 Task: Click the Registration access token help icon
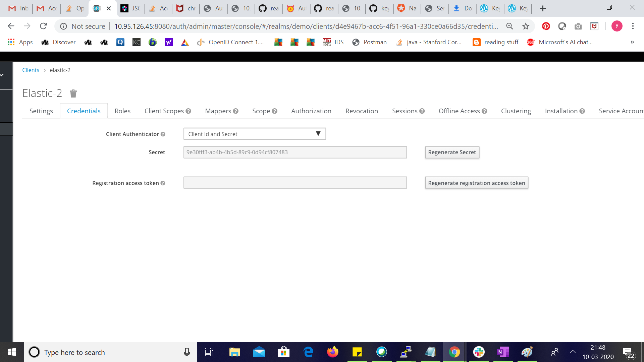pyautogui.click(x=163, y=183)
